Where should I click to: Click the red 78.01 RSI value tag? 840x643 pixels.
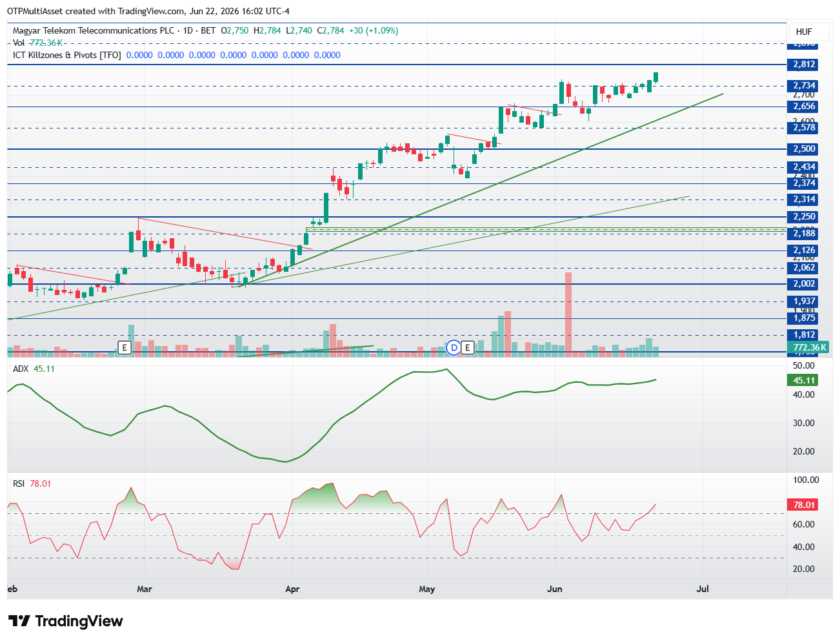[x=804, y=505]
